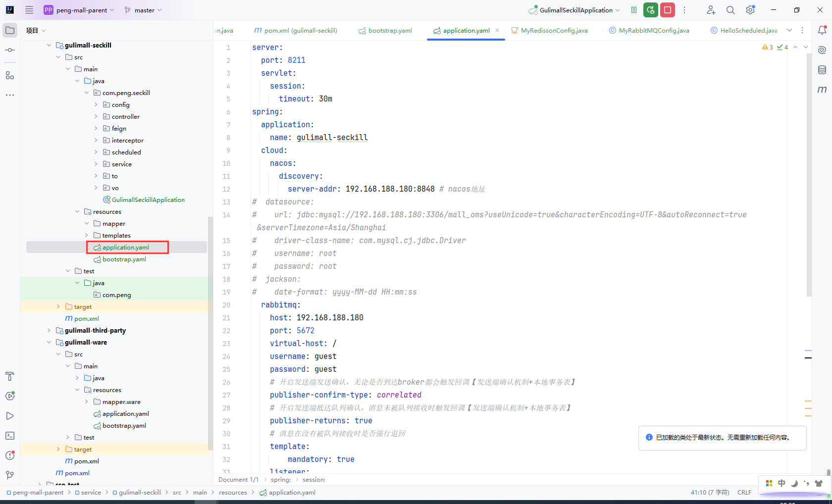
Task: Select the interceptor package
Action: point(123,140)
